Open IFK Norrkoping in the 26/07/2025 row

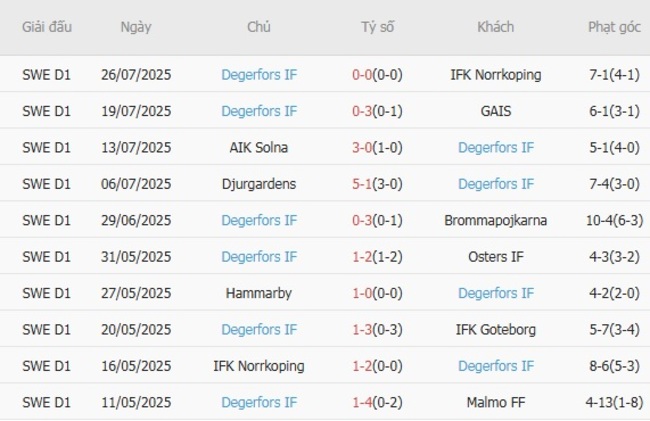coord(495,75)
